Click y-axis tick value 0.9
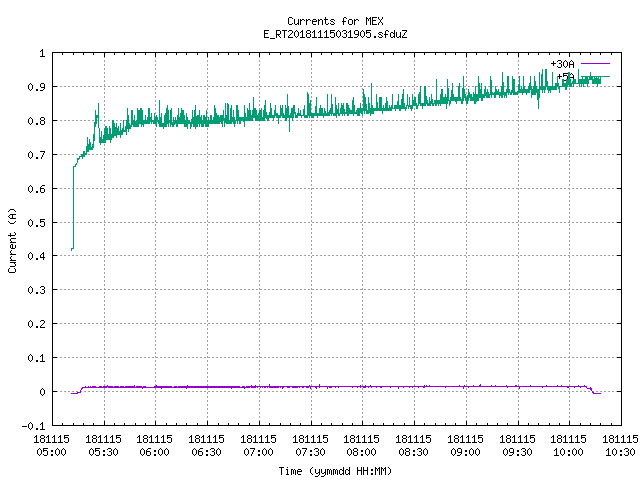640x480 pixels. point(36,87)
